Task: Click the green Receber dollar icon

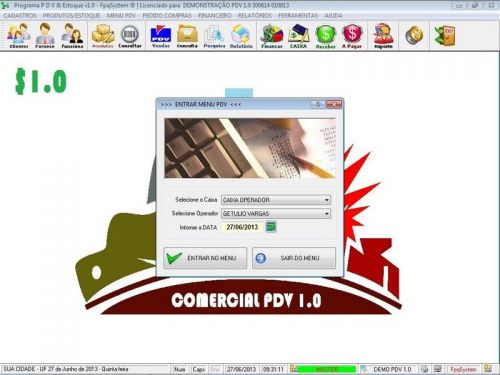Action: (x=325, y=35)
